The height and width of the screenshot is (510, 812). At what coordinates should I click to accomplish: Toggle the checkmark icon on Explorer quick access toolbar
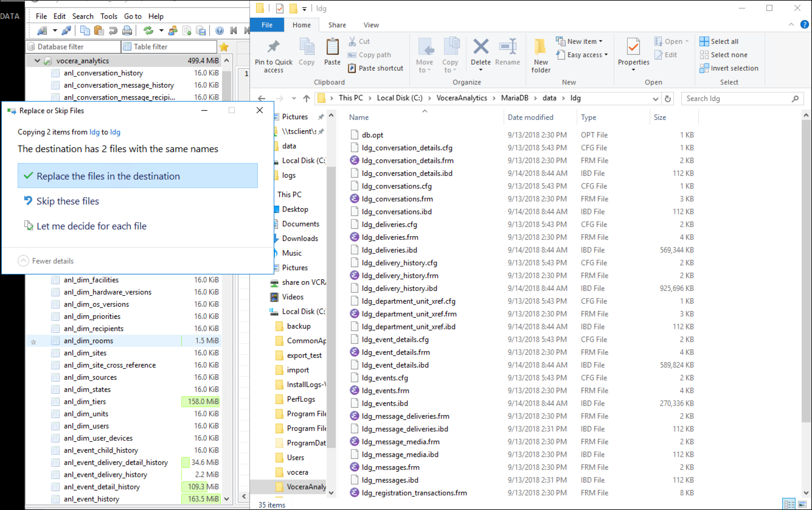coord(279,9)
